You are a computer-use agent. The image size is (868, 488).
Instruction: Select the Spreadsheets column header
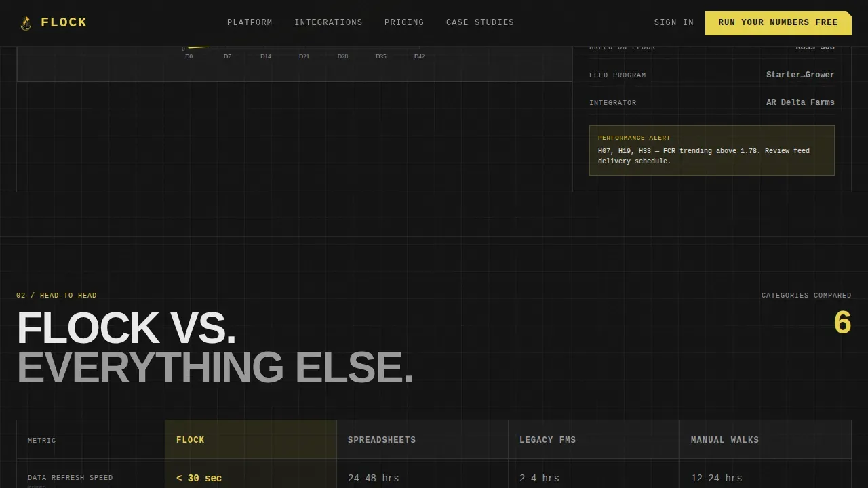point(422,440)
